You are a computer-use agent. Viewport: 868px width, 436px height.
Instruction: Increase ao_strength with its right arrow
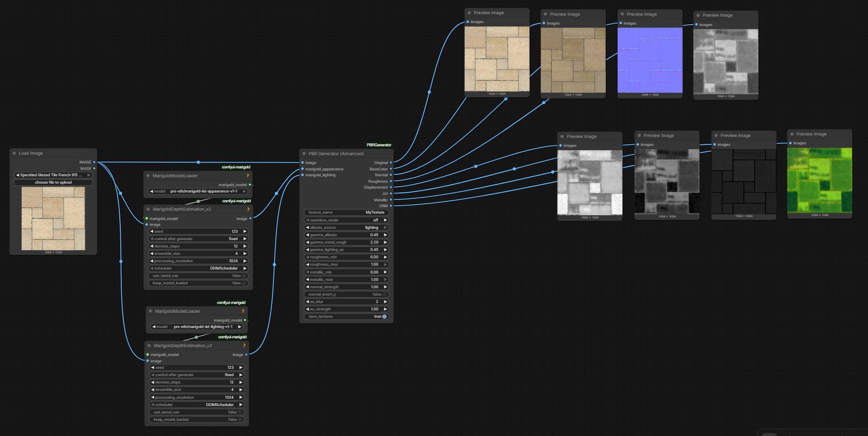tap(386, 309)
